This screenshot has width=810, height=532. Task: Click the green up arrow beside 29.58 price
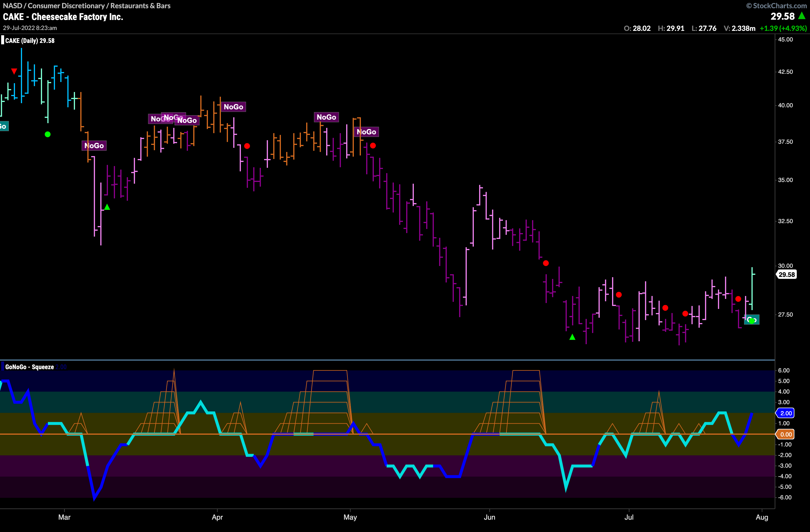pos(802,16)
